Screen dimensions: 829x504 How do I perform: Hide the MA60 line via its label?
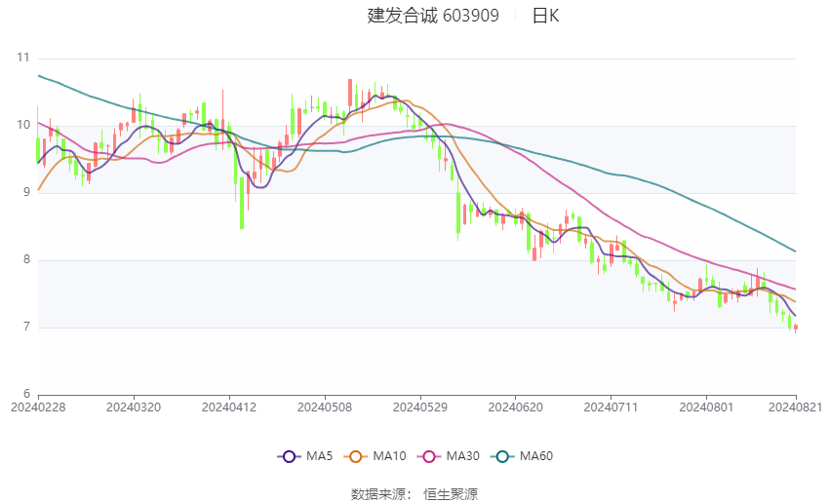click(536, 456)
